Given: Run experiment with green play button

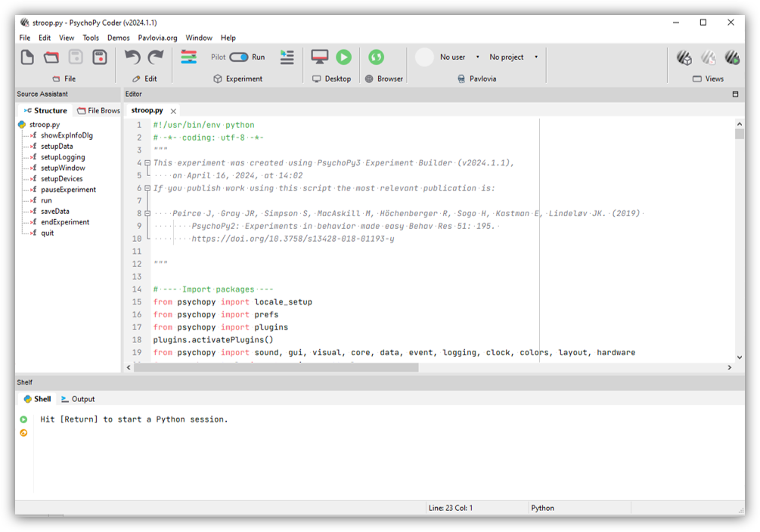Looking at the screenshot, I should tap(343, 57).
